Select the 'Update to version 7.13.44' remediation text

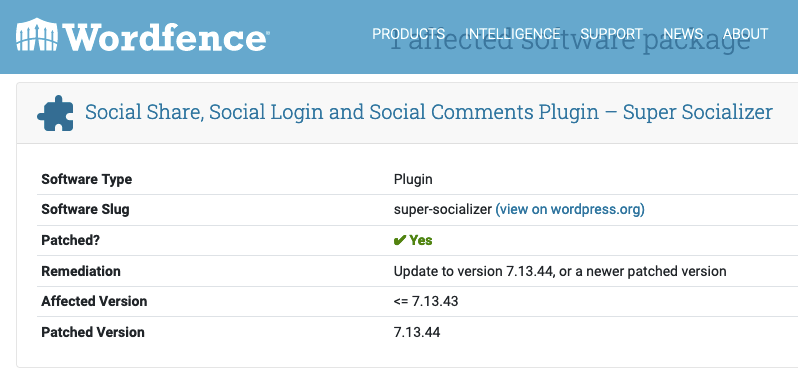coord(560,271)
